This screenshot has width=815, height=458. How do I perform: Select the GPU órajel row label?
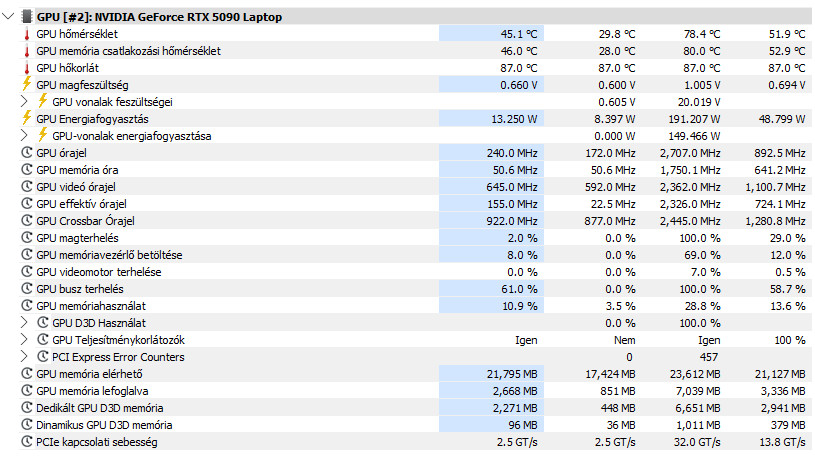click(61, 153)
